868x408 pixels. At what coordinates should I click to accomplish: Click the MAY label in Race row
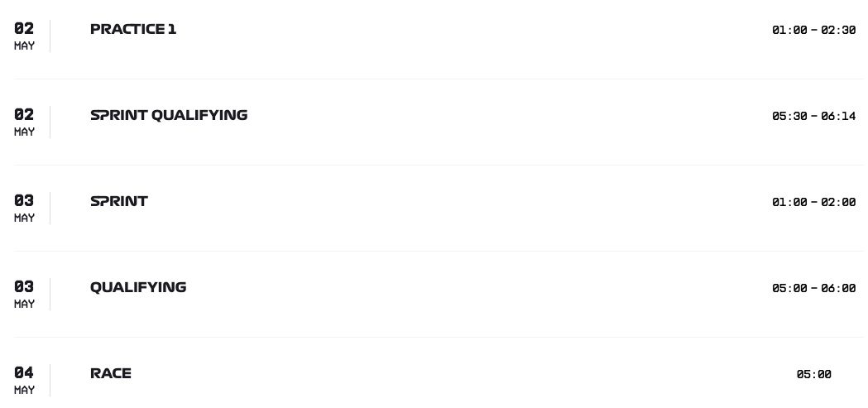tap(24, 391)
